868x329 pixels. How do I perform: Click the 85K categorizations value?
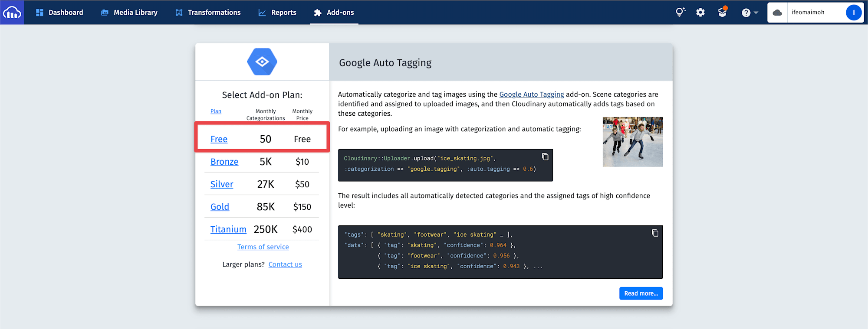click(266, 207)
